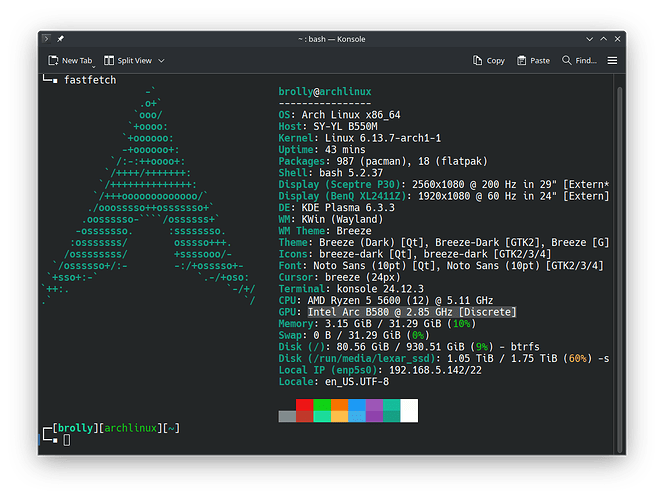Click the Disk (/run/media/lexar_ssd) line
Screen dimensions: 663x500
pyautogui.click(x=444, y=358)
